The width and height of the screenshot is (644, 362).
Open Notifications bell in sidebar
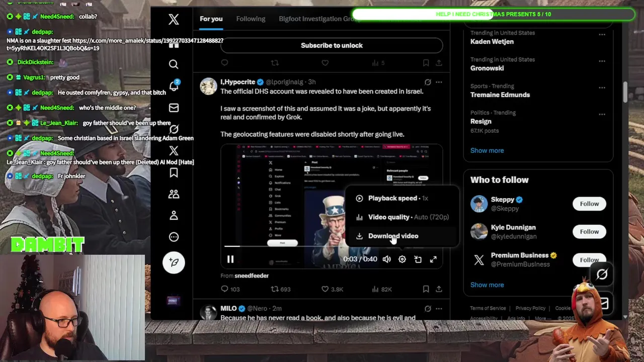tap(174, 86)
